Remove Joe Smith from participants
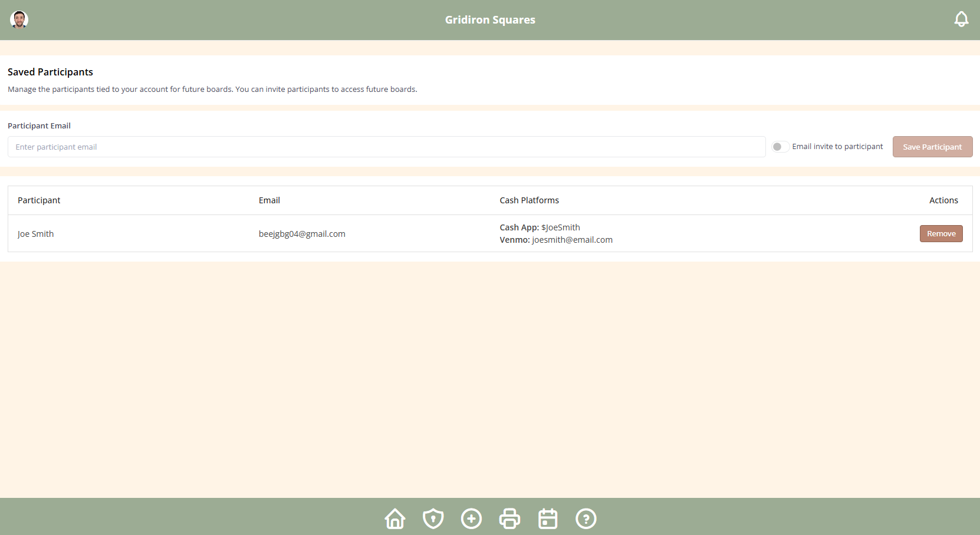This screenshot has width=980, height=535. click(941, 234)
